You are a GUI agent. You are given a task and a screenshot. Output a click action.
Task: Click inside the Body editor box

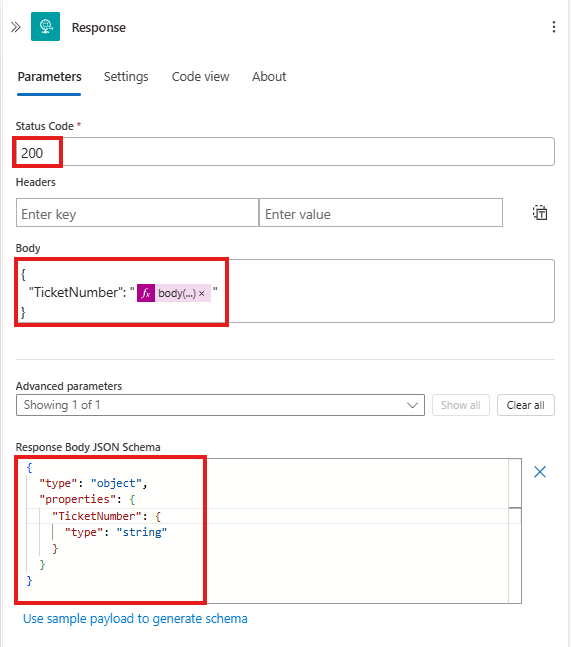(285, 291)
